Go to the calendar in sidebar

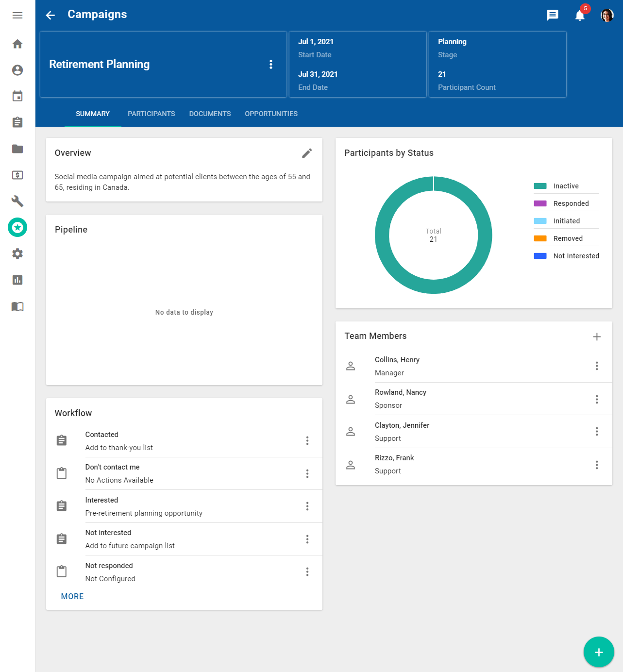(17, 96)
